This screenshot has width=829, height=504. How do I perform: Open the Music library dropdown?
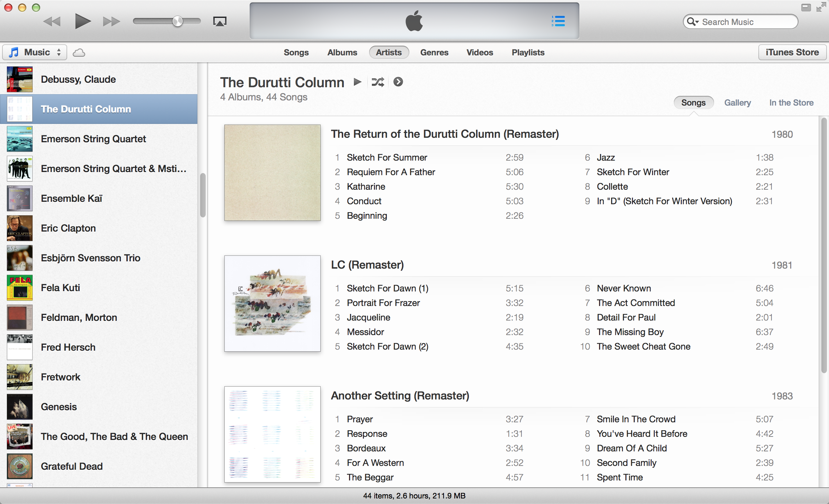click(35, 52)
